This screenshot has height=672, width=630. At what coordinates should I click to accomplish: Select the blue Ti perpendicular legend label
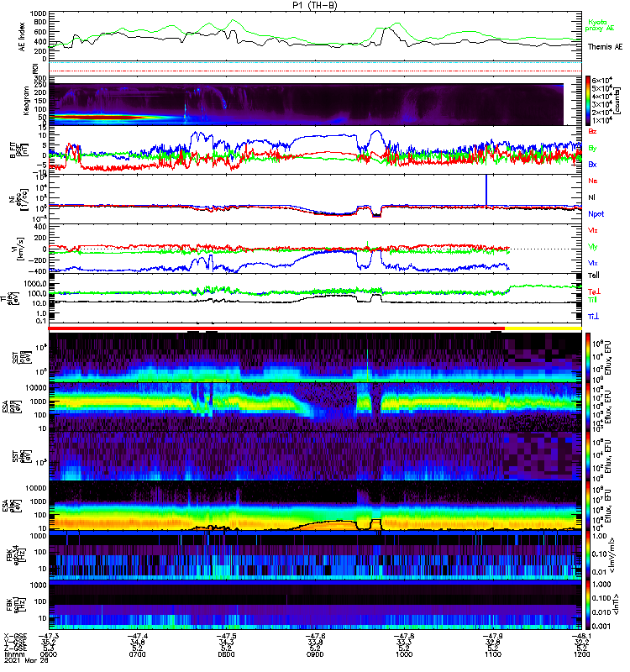[593, 317]
